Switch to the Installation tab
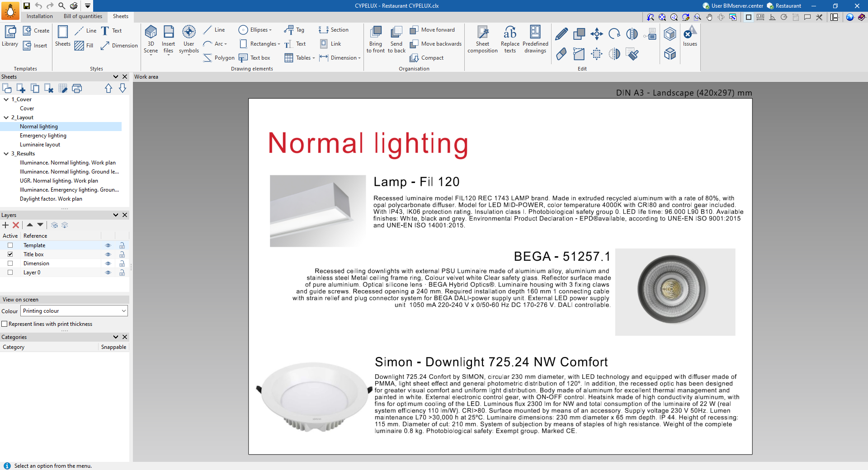Viewport: 868px width, 470px height. (x=40, y=16)
